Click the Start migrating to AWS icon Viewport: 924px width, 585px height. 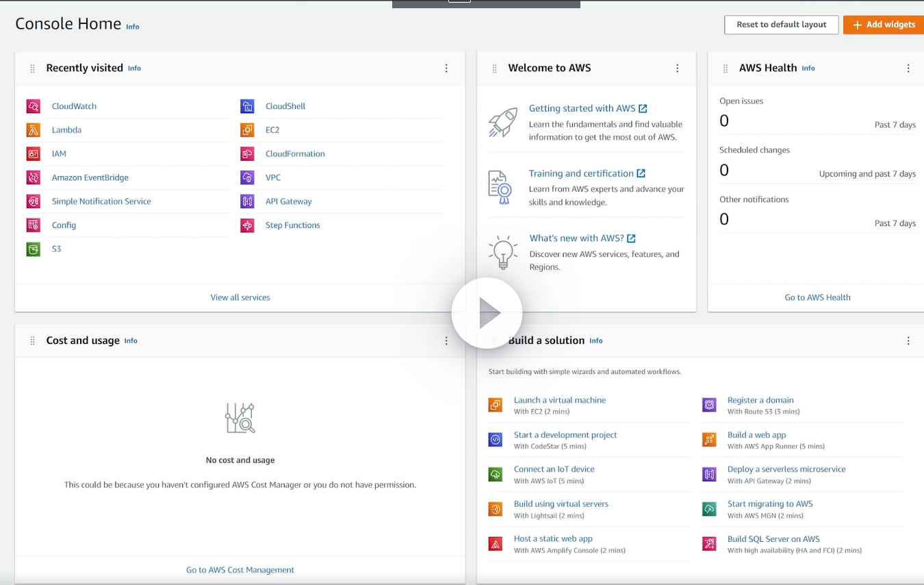(x=709, y=509)
